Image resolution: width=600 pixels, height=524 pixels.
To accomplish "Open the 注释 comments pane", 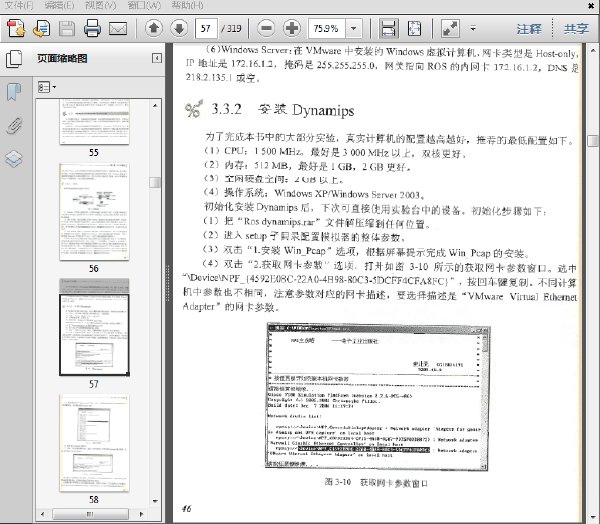I will point(533,28).
